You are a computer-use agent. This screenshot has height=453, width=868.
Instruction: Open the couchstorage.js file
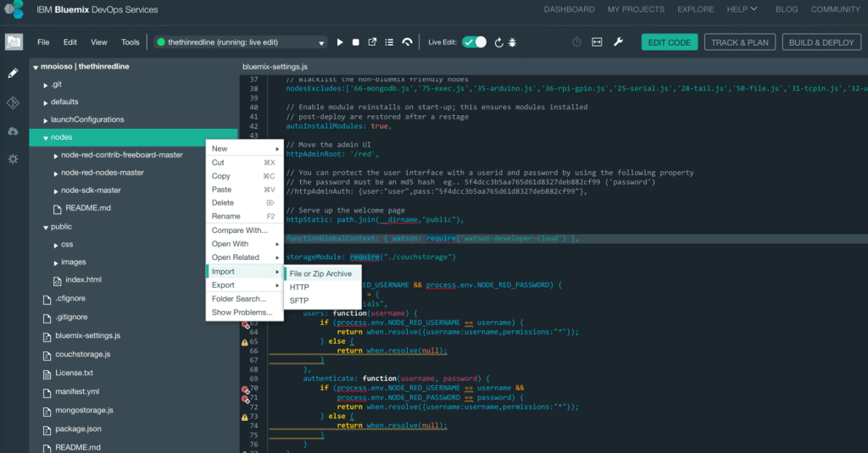coord(82,354)
